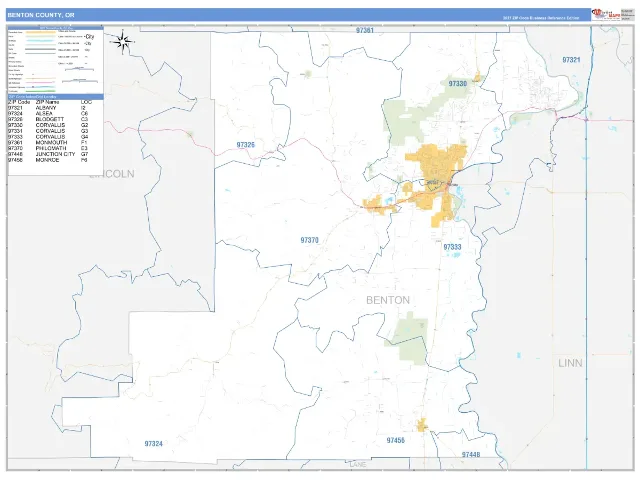Click the large orange Corvallis city area
This screenshot has width=640, height=480.
pos(439,165)
